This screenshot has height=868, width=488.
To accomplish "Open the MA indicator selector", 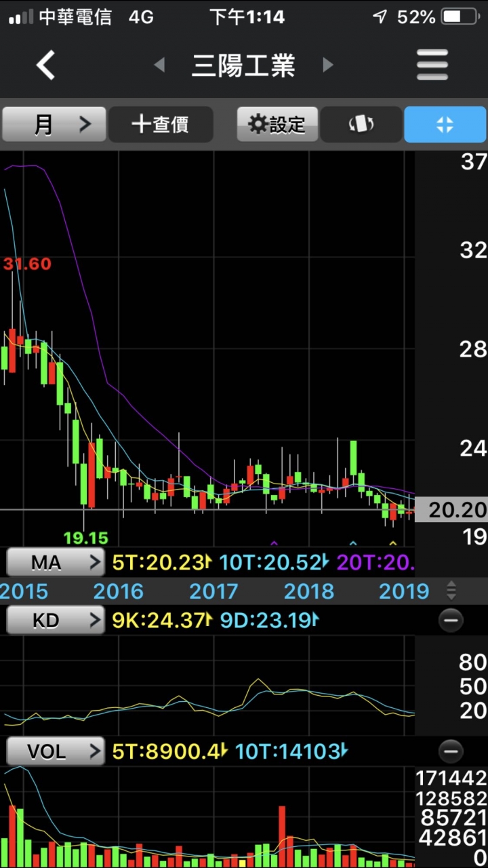I will 55,562.
